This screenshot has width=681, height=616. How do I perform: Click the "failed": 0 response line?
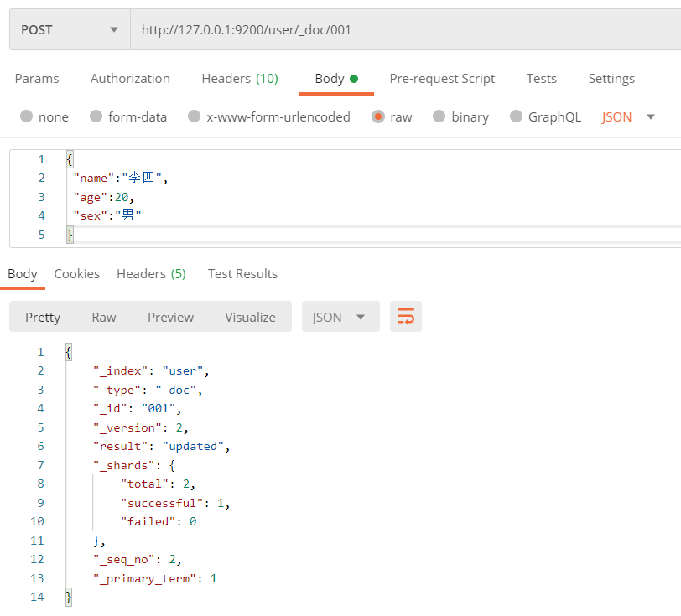point(159,521)
